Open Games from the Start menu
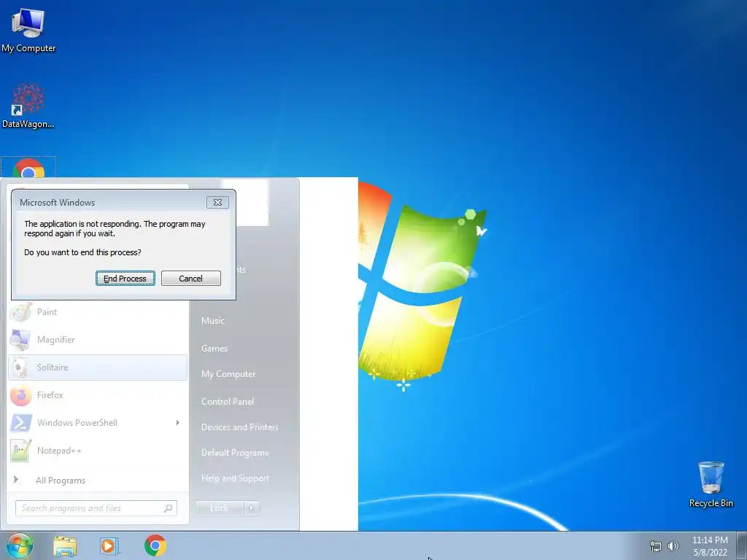Image resolution: width=747 pixels, height=560 pixels. pos(214,349)
